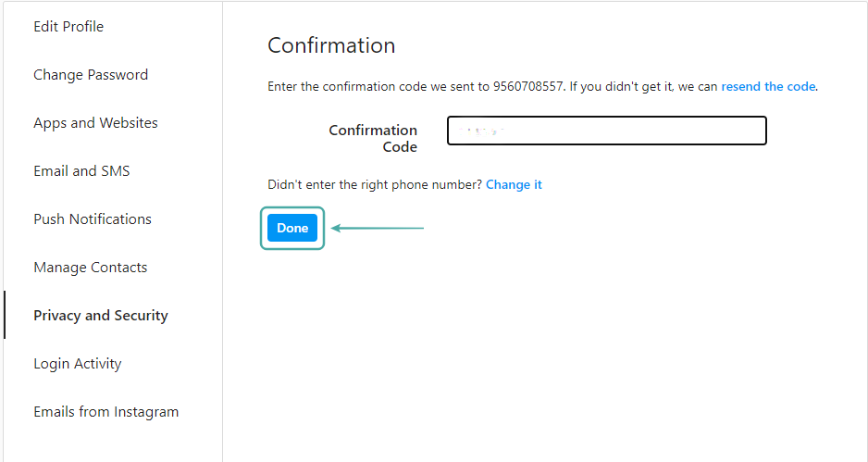Open Push Notifications settings

93,219
